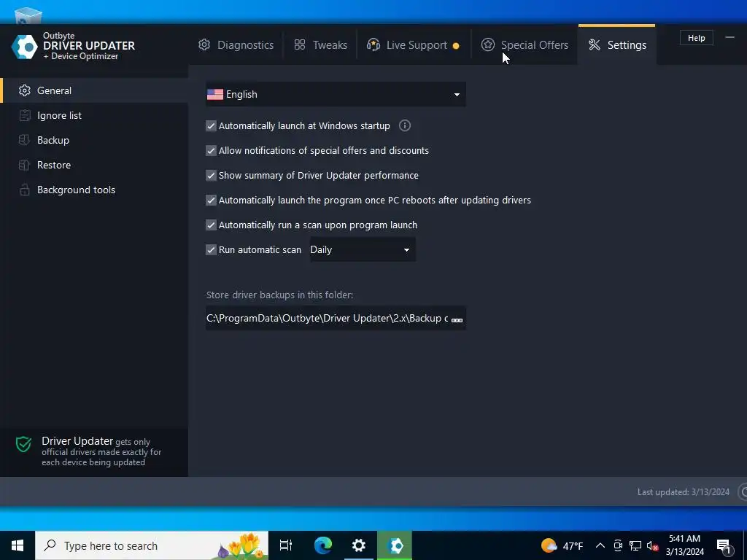
Task: Click the Outbyte Driver Updater logo icon
Action: point(24,47)
